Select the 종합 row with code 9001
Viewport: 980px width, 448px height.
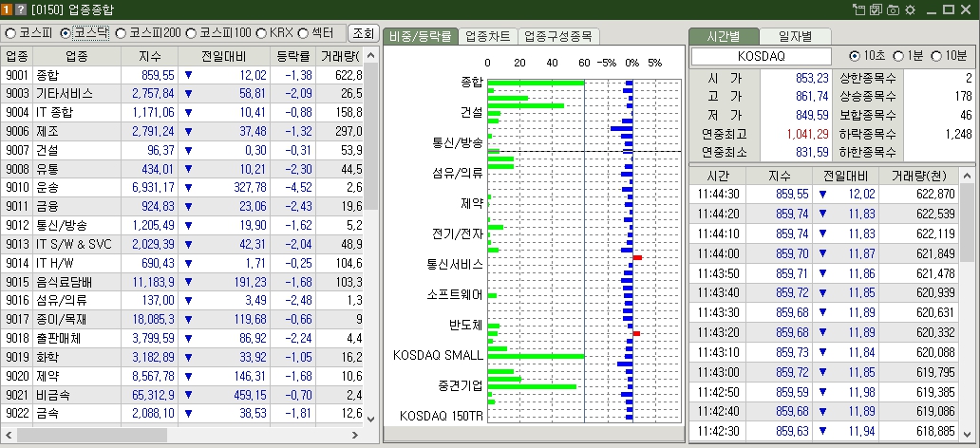coord(182,75)
